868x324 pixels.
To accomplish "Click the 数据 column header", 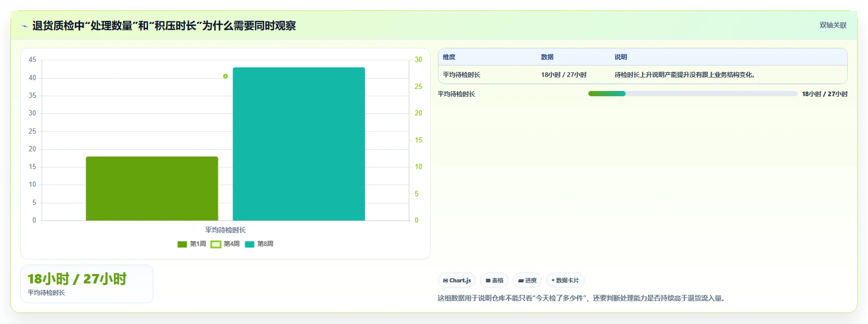I will coord(547,57).
